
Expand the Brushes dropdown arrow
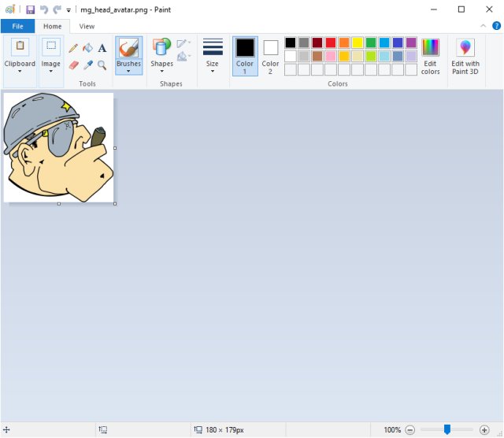pyautogui.click(x=128, y=71)
